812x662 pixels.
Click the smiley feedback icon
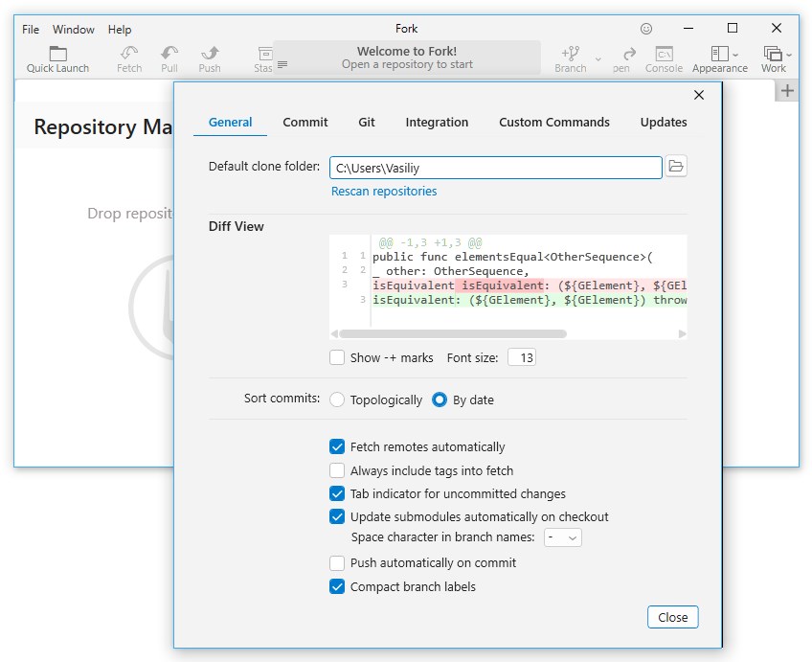646,29
